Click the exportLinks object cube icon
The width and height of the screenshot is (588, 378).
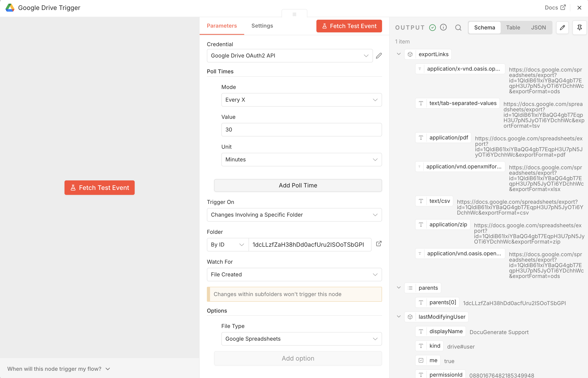[x=410, y=55]
